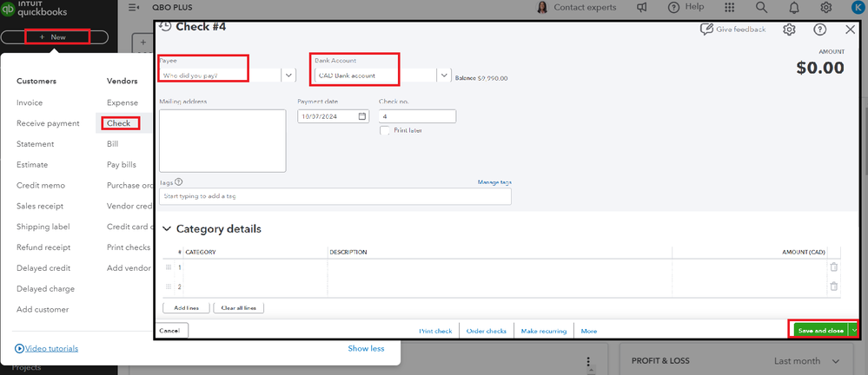Click the Add lines button
This screenshot has width=868, height=375.
click(186, 307)
